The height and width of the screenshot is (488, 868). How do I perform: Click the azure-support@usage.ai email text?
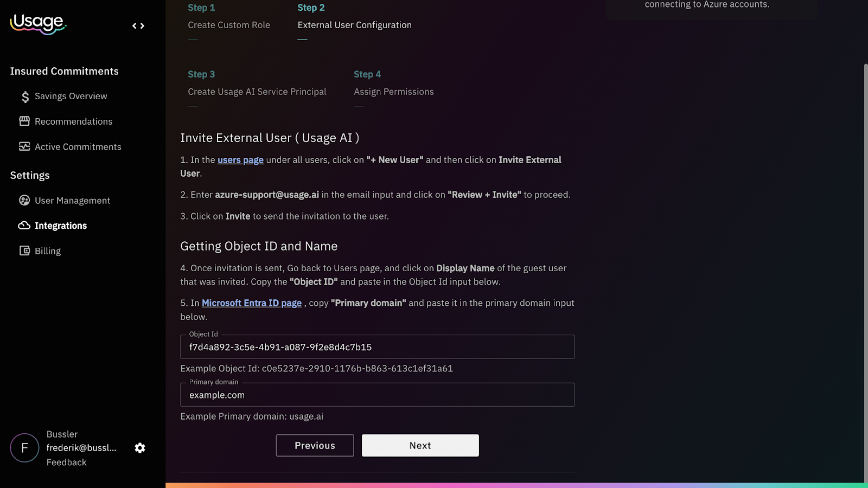tap(267, 195)
